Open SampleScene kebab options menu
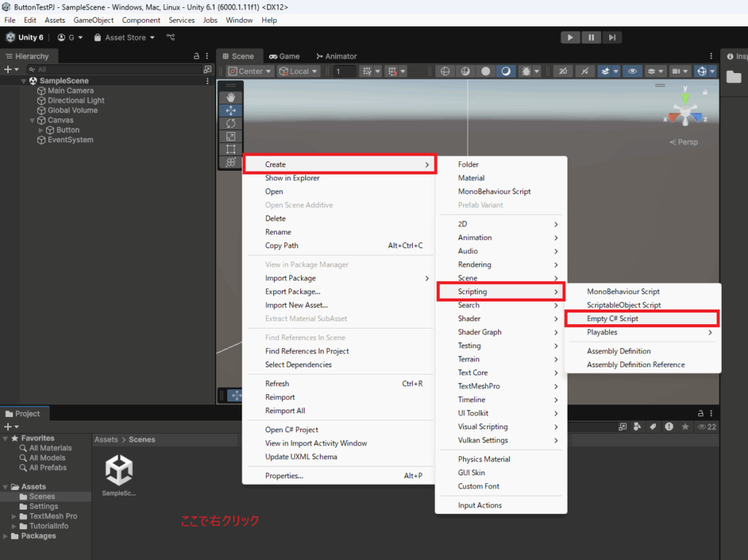Screen dimensions: 748x560 pyautogui.click(x=207, y=80)
